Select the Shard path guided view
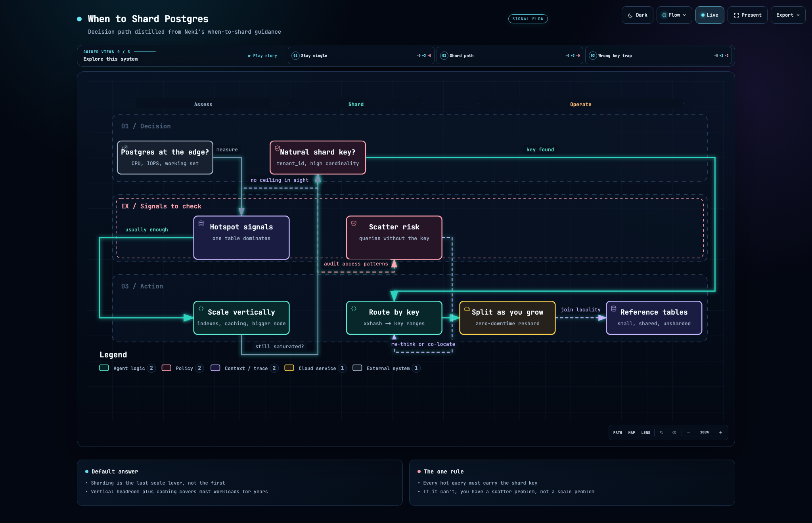Viewport: 812px width, 523px height. coord(509,55)
